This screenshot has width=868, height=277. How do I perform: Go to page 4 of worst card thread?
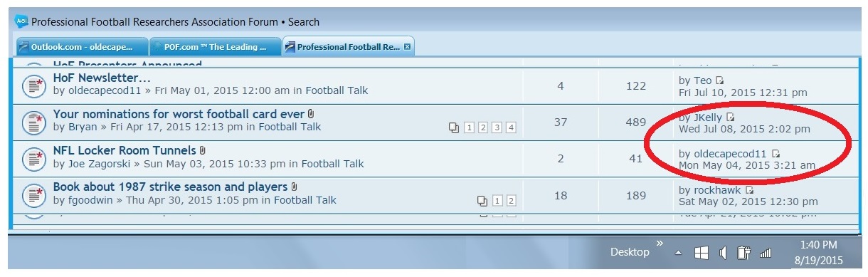coord(510,128)
